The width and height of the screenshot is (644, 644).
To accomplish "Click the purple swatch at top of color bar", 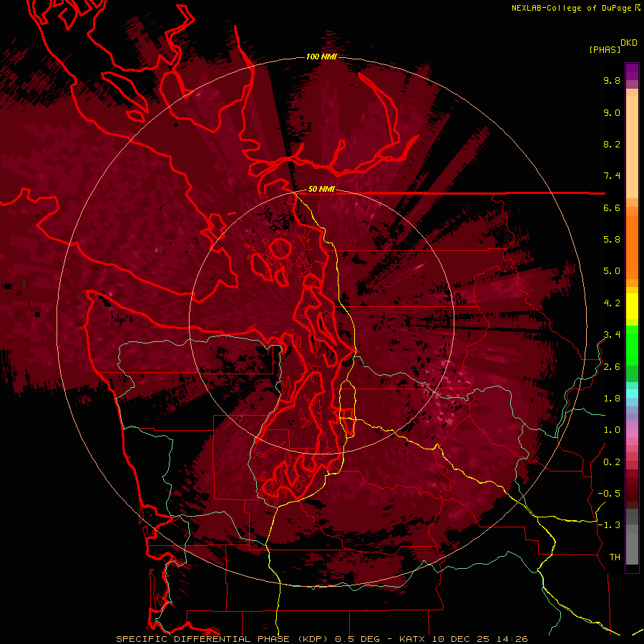I will pyautogui.click(x=632, y=72).
